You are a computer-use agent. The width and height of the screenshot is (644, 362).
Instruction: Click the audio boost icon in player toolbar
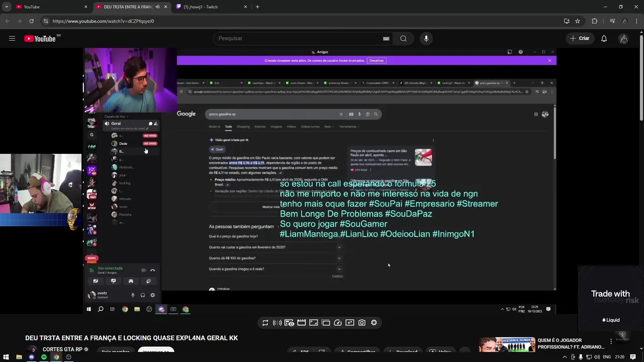(277, 323)
